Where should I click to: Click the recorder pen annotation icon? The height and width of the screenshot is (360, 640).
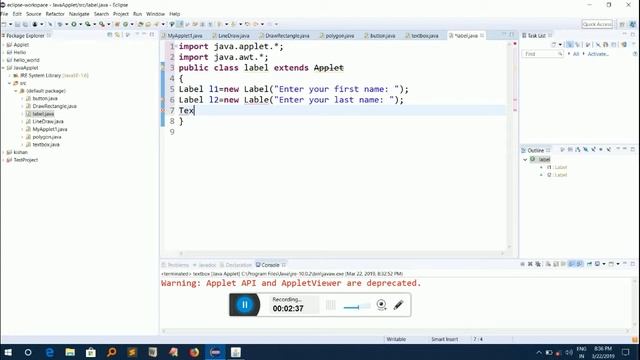pos(398,305)
